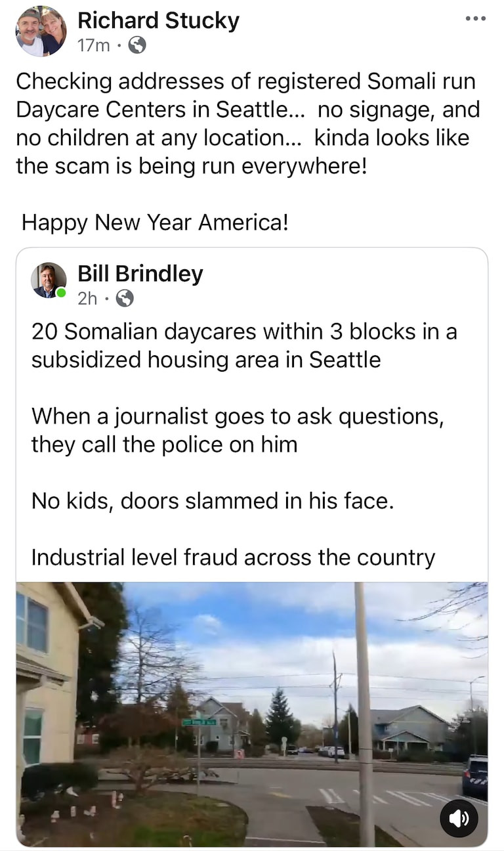Play the Seattle street video
The height and width of the screenshot is (851, 504).
(x=252, y=714)
